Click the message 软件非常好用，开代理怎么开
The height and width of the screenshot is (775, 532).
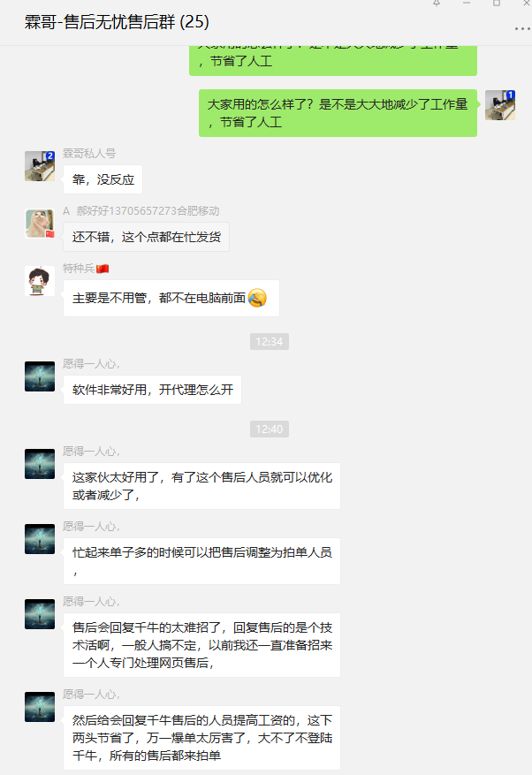tap(152, 390)
